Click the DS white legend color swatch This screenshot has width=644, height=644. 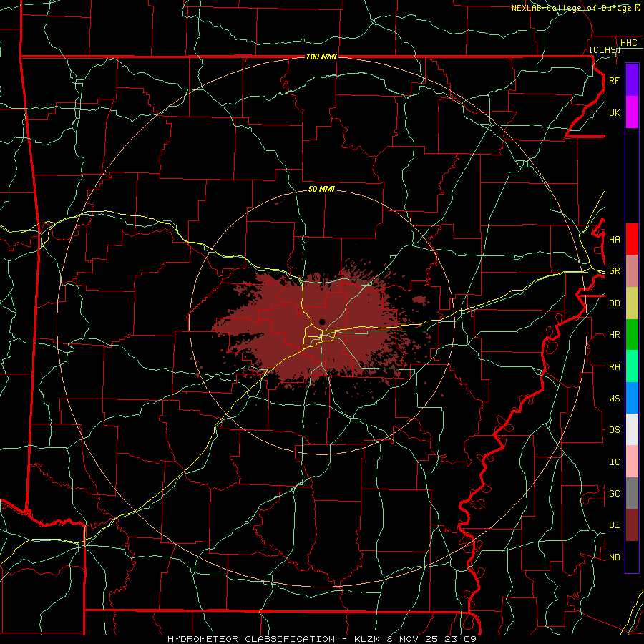[632, 429]
